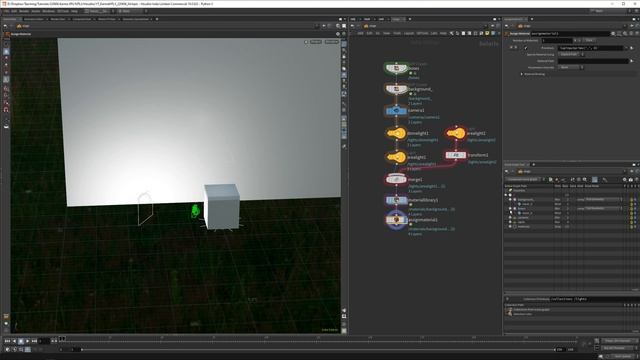Open viewport camera dropdown at top right
Viewport: 640px width, 360px height.
tap(331, 42)
